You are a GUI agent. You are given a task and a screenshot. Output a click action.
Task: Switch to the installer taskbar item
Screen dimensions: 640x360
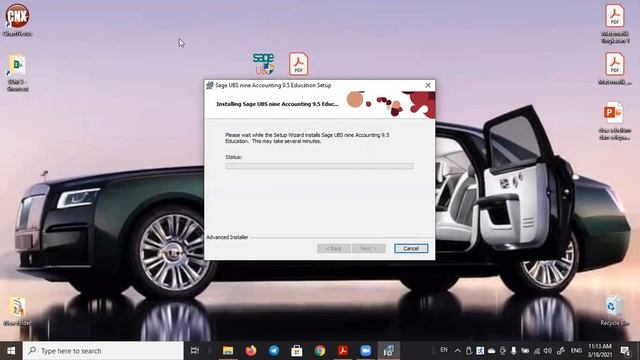click(388, 351)
